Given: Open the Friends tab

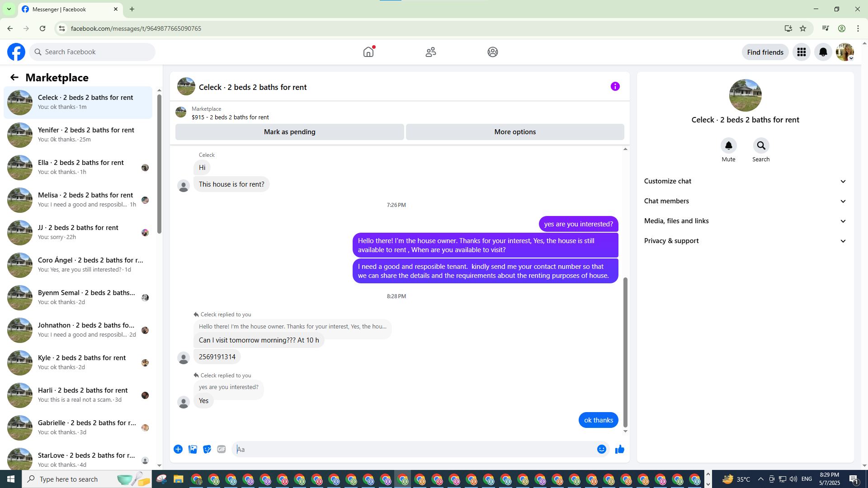Looking at the screenshot, I should coord(430,52).
